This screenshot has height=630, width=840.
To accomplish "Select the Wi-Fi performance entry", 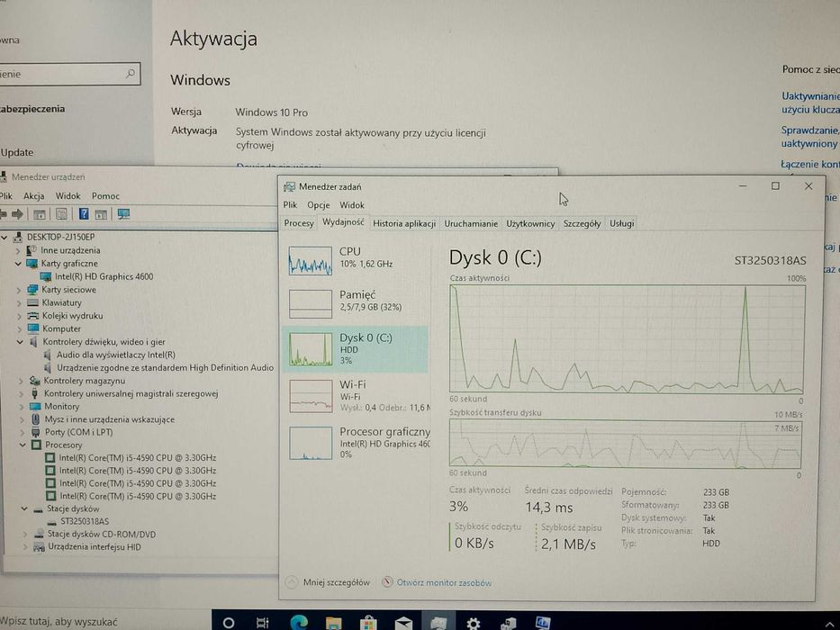I will [356, 396].
